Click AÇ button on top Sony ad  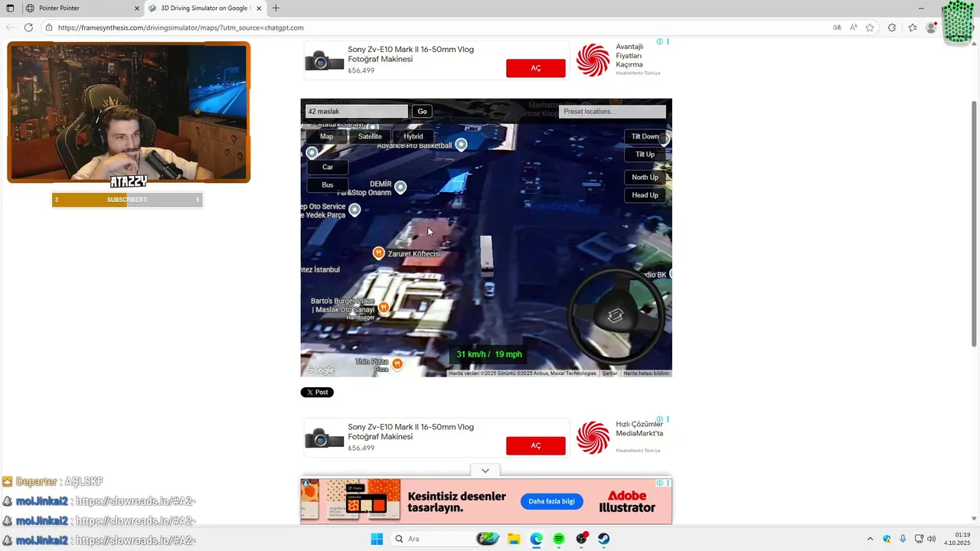[536, 68]
